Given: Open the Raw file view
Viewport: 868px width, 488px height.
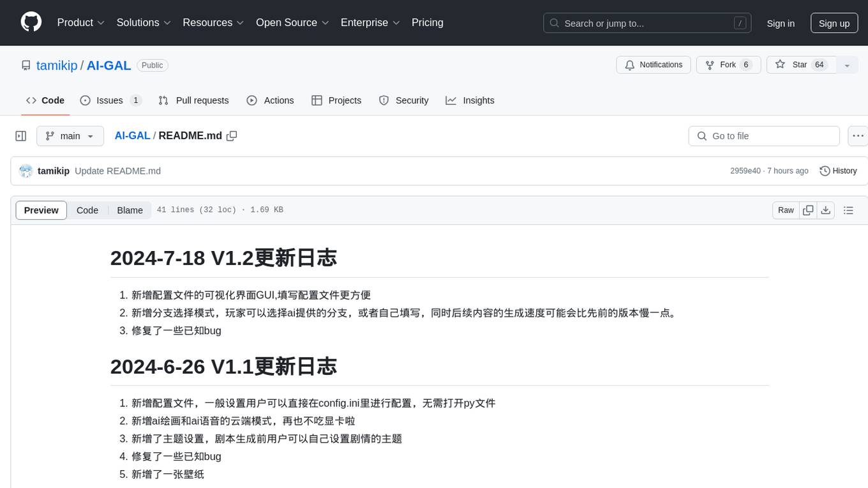Looking at the screenshot, I should (x=786, y=210).
